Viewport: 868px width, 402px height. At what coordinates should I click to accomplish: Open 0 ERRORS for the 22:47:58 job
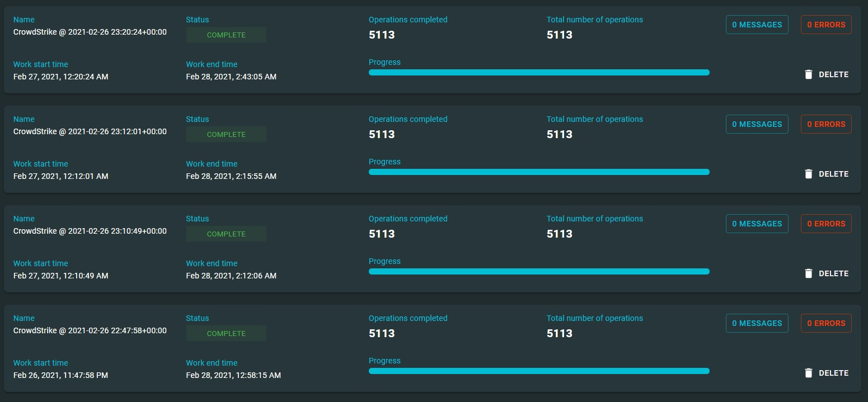(826, 323)
